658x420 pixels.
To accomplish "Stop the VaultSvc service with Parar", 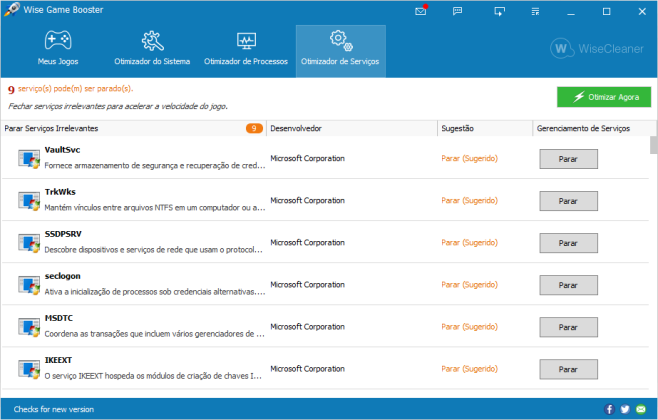I will point(568,159).
